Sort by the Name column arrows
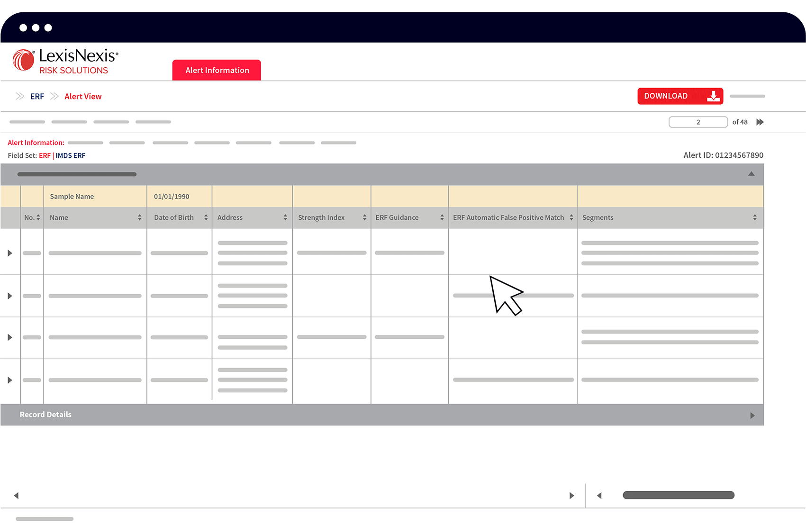This screenshot has height=532, width=806. pos(139,217)
